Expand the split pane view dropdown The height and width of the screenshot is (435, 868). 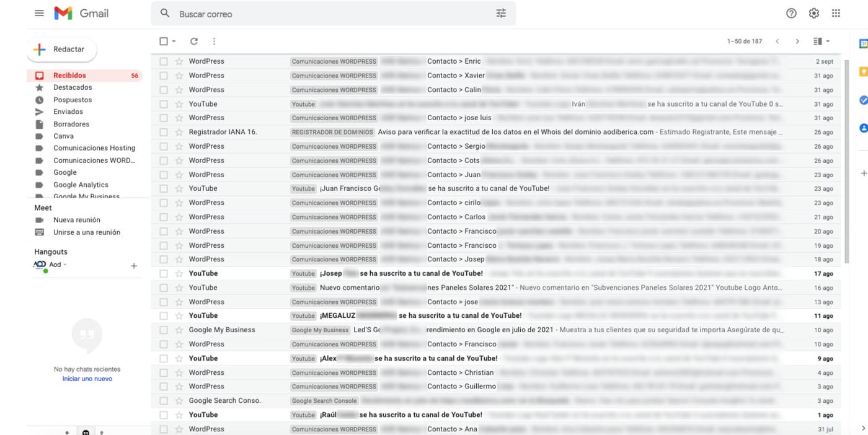click(x=828, y=42)
